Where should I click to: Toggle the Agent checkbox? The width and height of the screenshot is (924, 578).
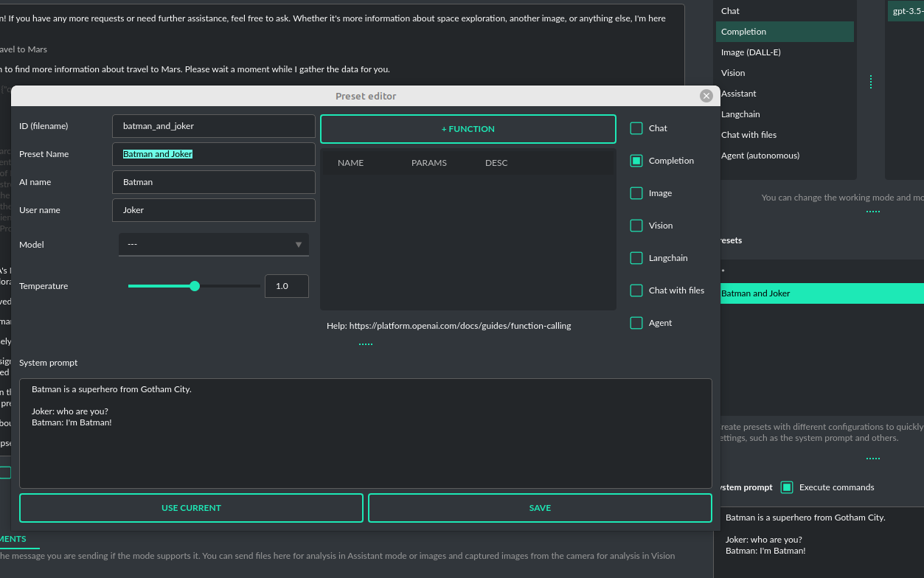pyautogui.click(x=636, y=323)
